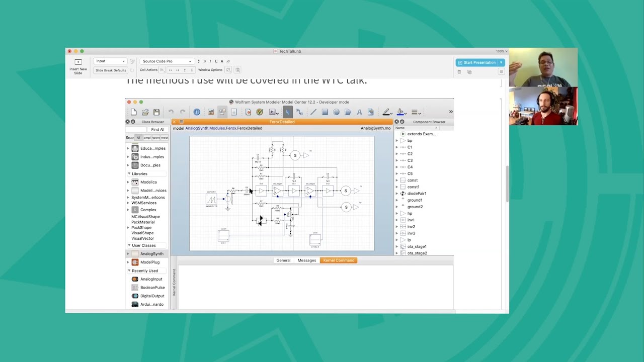Image resolution: width=644 pixels, height=362 pixels.
Task: Close the FeroxDetailed tab with x
Action: 175,122
